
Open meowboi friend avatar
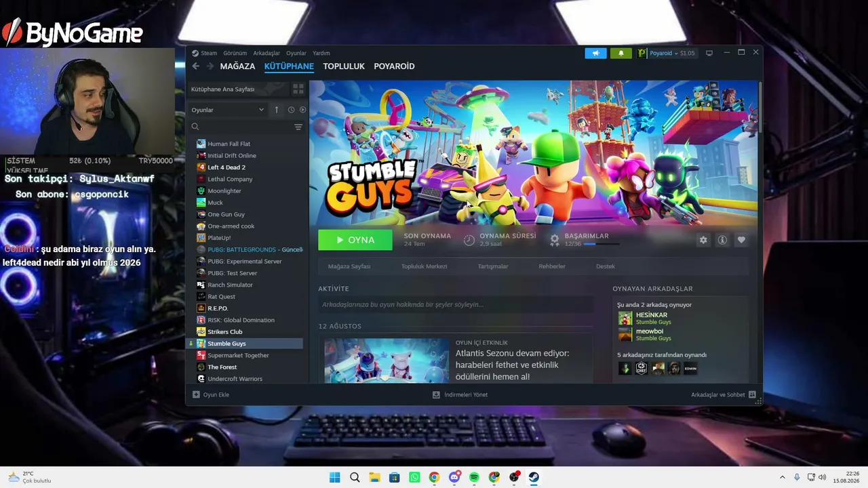[x=625, y=335]
